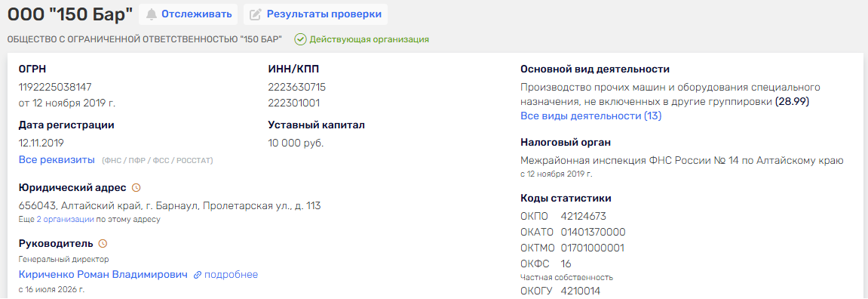Click the green checkmark icon by Действующая организация
The width and height of the screenshot is (868, 299).
(x=300, y=39)
